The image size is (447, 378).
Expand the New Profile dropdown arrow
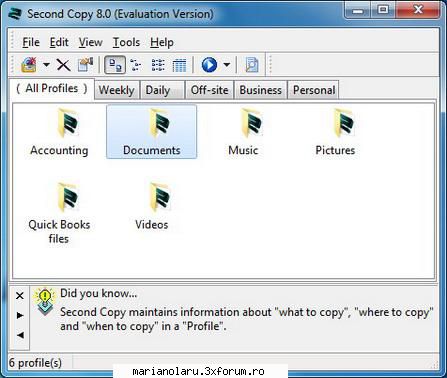coord(47,65)
